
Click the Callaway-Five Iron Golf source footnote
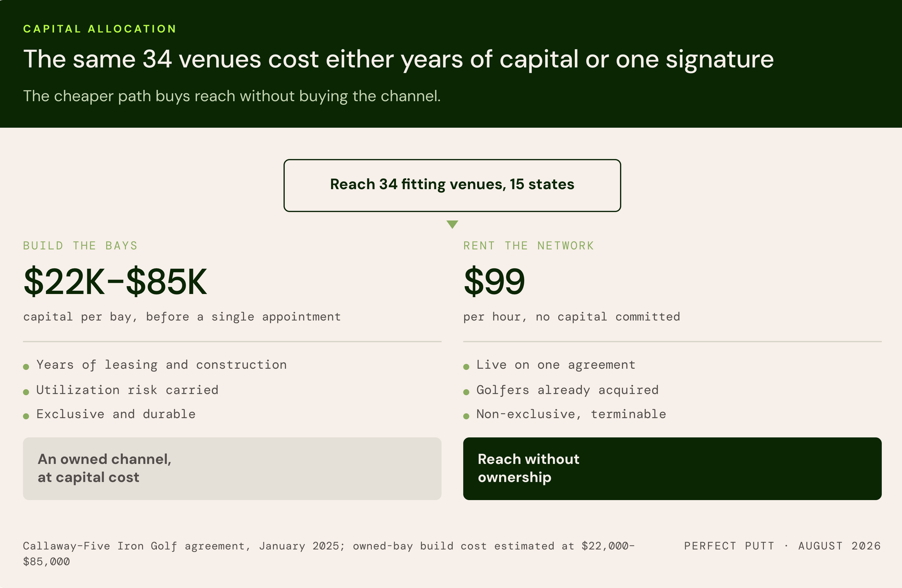pos(329,554)
